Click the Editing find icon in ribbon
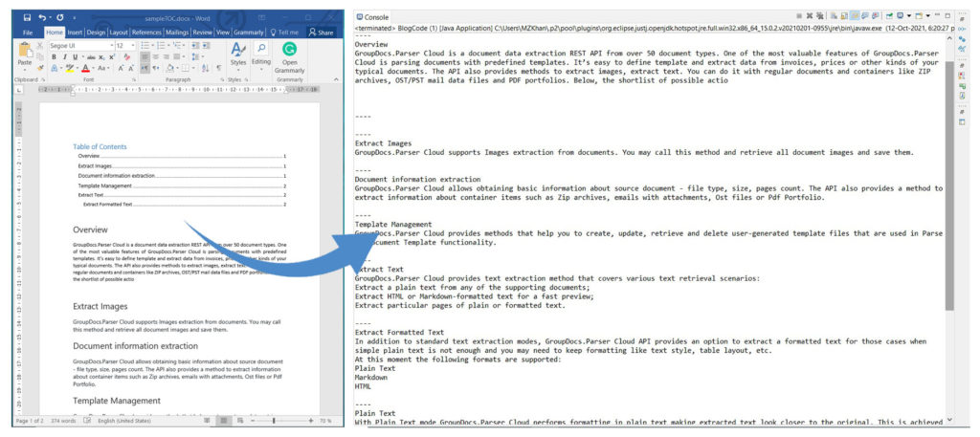Viewport: 980px width, 437px height. pos(261,52)
